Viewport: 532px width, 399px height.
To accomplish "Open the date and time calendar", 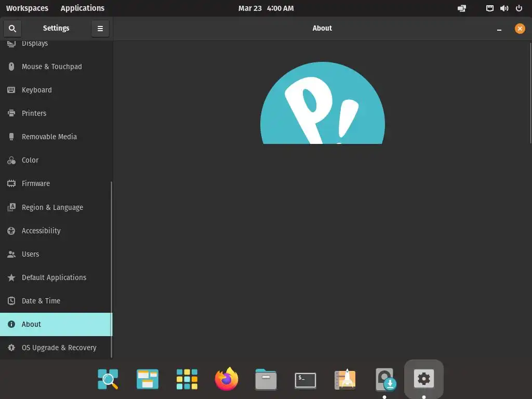I will pyautogui.click(x=266, y=8).
